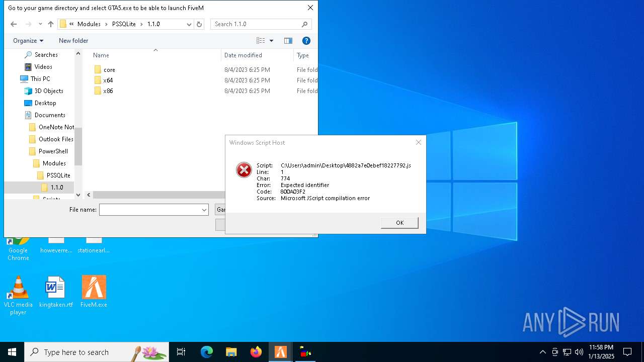Select the core folder
Viewport: 644px width, 362px height.
109,70
